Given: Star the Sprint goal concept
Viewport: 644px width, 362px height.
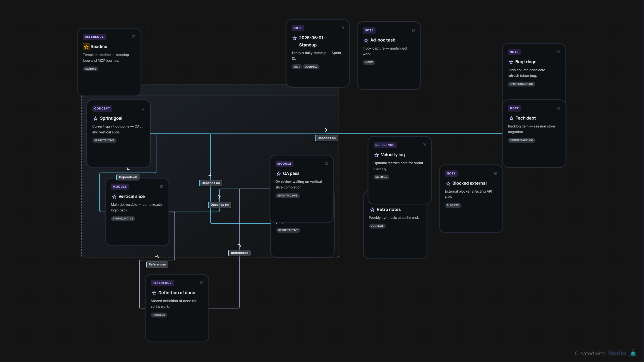Looking at the screenshot, I should click(x=96, y=118).
